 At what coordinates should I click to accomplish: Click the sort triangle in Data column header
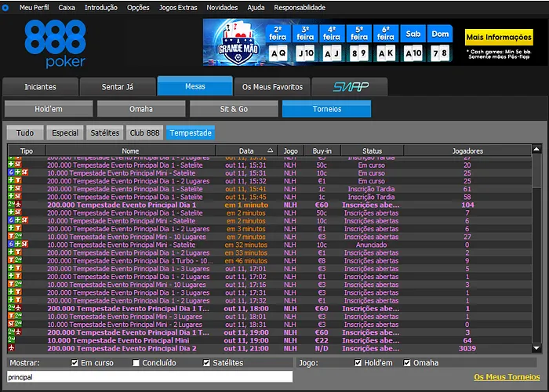[271, 151]
